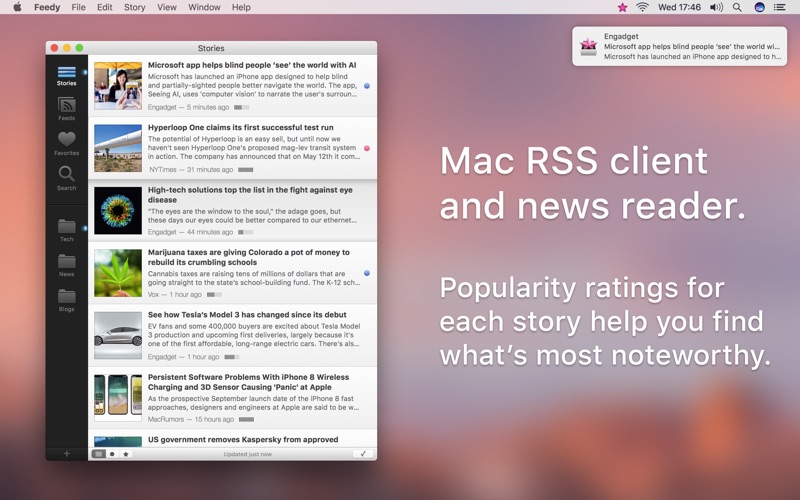Open 'US government removes Kaspersky' headline
800x500 pixels.
click(243, 439)
